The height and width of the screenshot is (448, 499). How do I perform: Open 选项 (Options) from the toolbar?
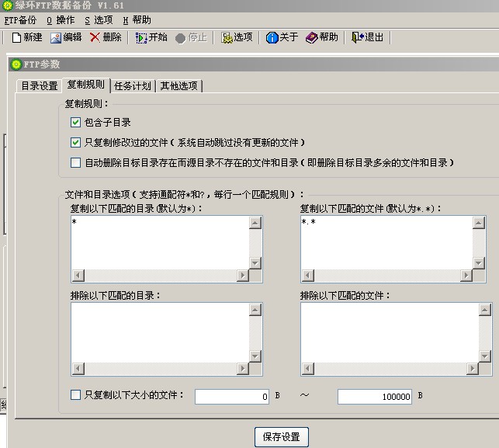(227, 37)
